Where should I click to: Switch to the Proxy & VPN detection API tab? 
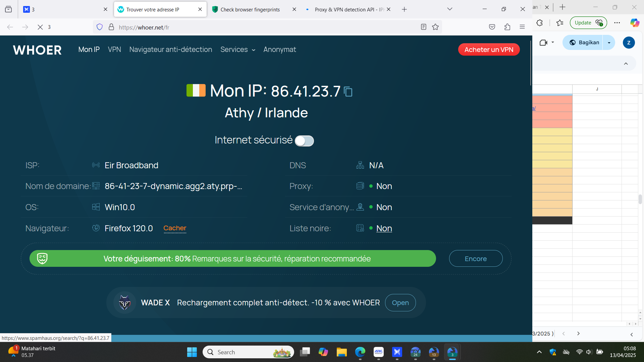coord(349,9)
